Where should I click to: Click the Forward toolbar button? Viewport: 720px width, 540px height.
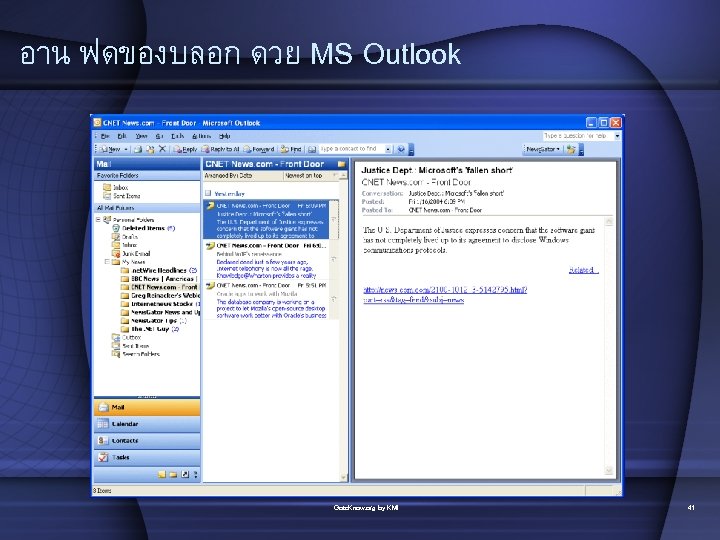(259, 149)
